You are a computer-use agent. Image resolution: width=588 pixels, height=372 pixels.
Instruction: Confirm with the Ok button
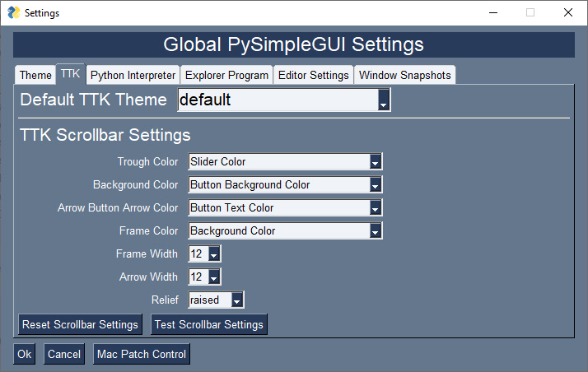click(x=25, y=354)
